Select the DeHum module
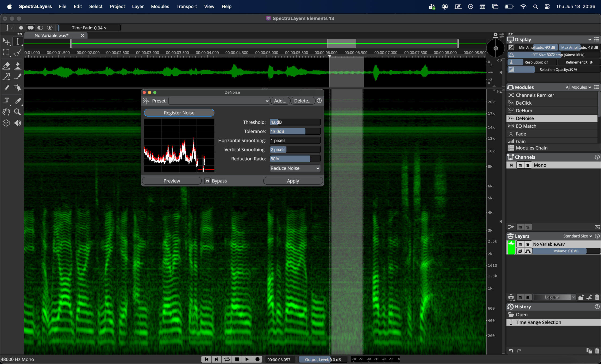 552,111
